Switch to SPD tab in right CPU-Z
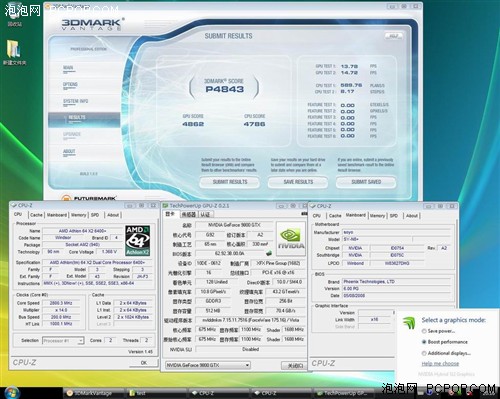 394,216
